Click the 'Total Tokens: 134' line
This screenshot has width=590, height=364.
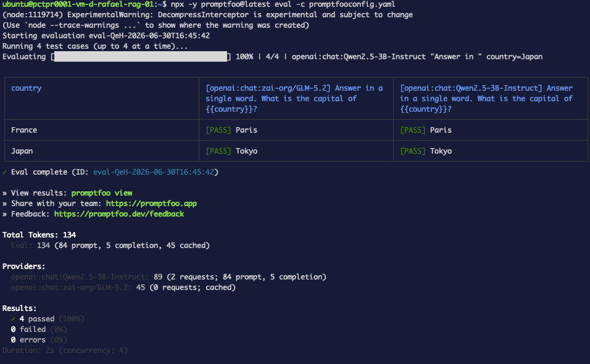click(39, 235)
